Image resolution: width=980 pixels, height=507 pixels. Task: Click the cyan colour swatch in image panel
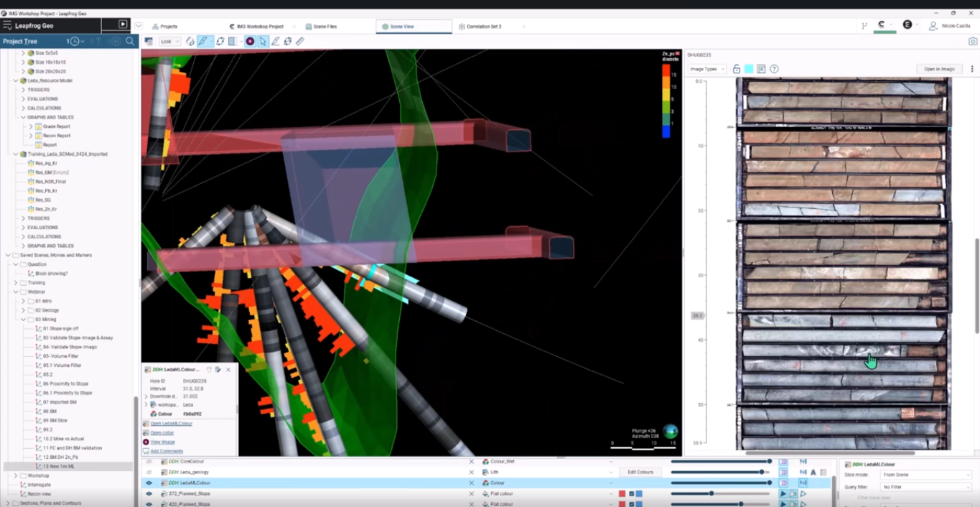coord(749,69)
